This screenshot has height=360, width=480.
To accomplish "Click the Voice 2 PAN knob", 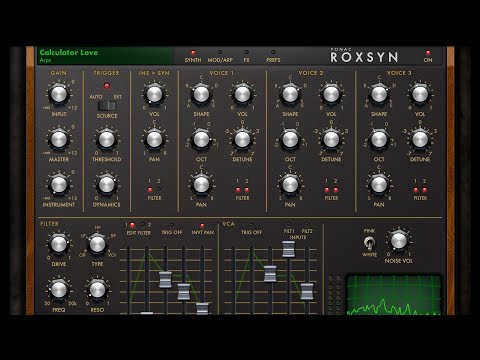I will click(x=290, y=185).
